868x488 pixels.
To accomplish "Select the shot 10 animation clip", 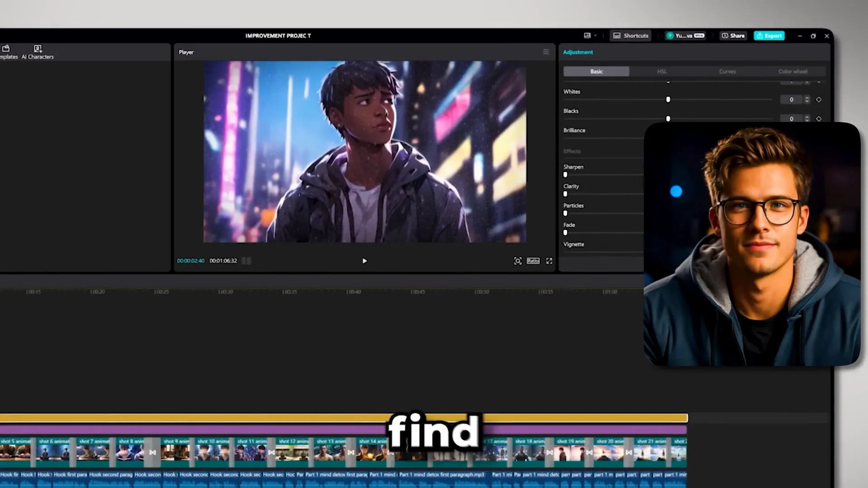I will pyautogui.click(x=213, y=452).
